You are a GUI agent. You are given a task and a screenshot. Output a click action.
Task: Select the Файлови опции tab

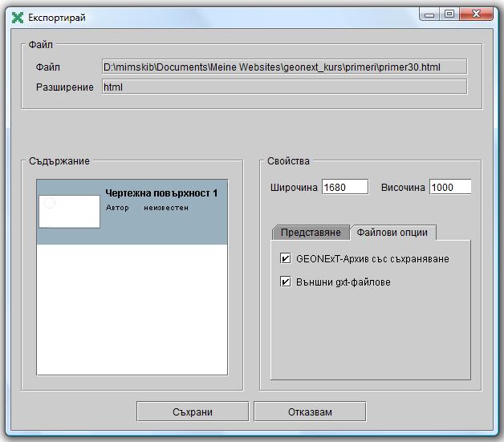[392, 233]
